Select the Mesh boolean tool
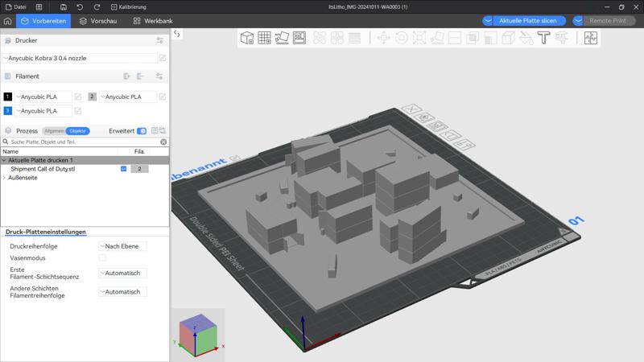 (473, 38)
